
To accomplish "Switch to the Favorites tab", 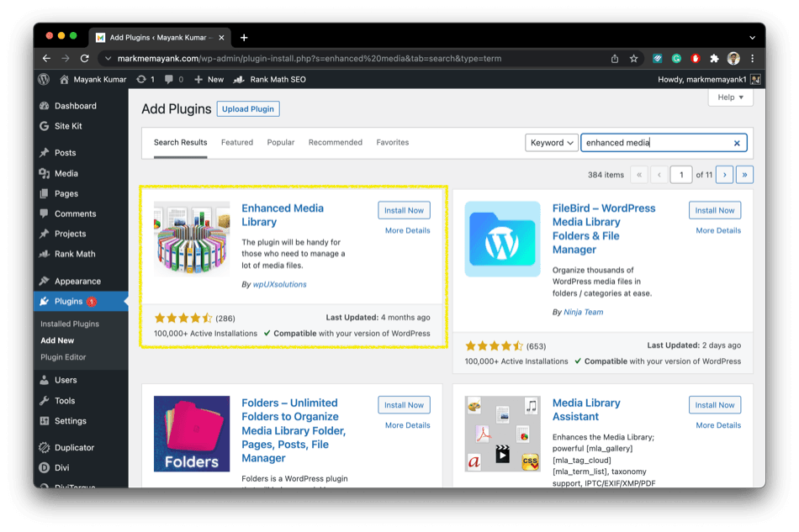I will point(393,143).
